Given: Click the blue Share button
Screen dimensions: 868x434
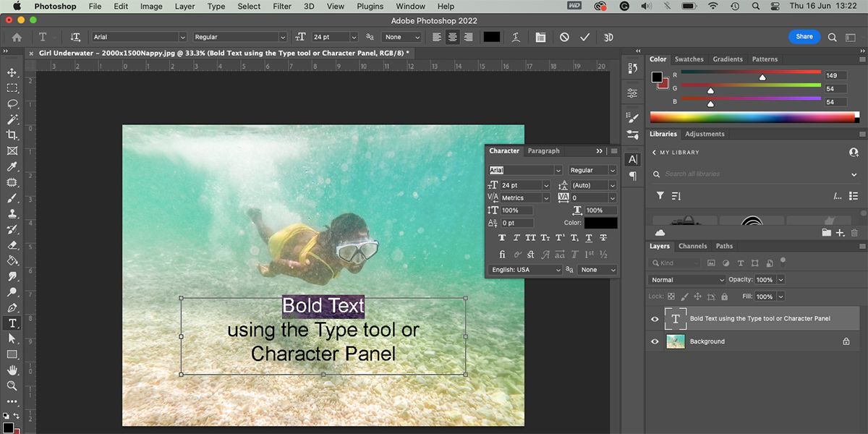Looking at the screenshot, I should [804, 36].
